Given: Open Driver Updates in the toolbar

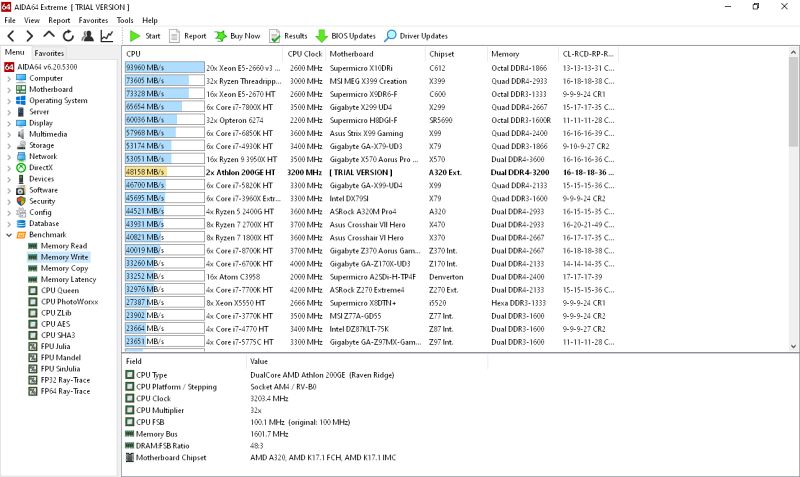Looking at the screenshot, I should coord(416,36).
